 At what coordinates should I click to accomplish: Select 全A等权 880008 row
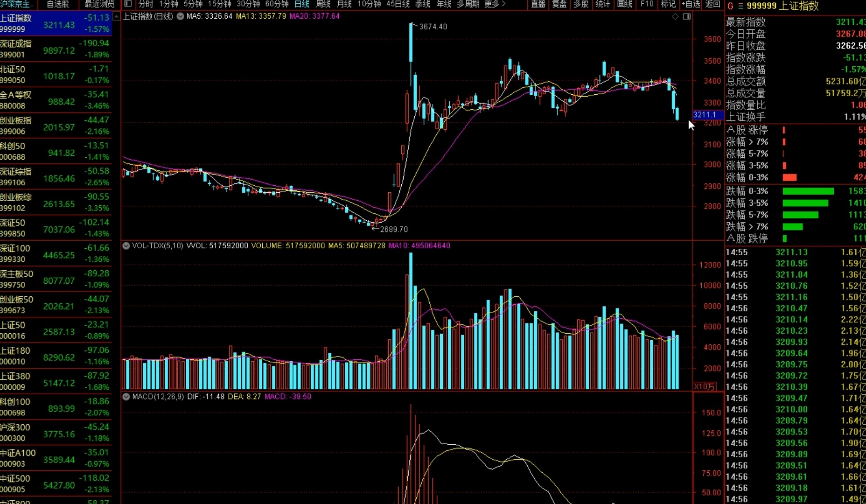[x=56, y=100]
